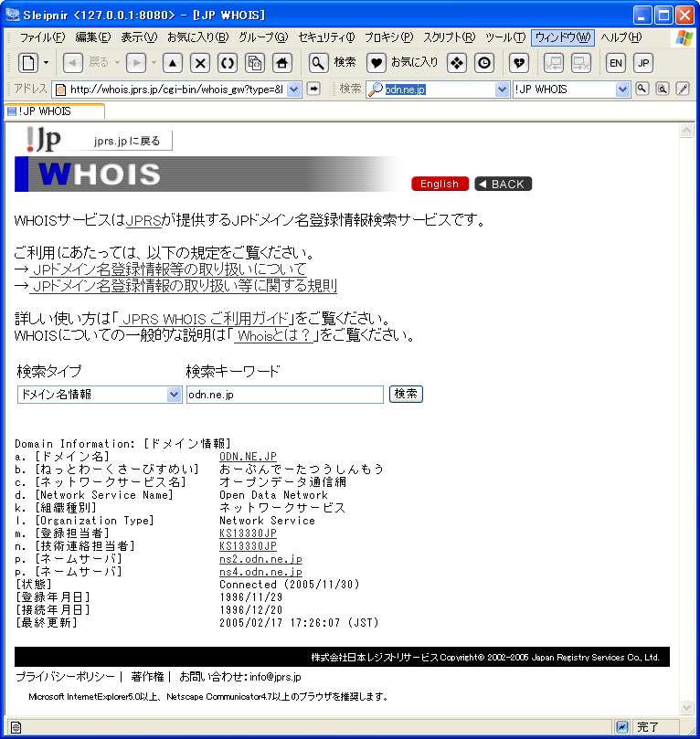Open JPドメイン名登録情報の取り扱い等に関する規則 link
This screenshot has height=739, width=700.
tap(184, 286)
